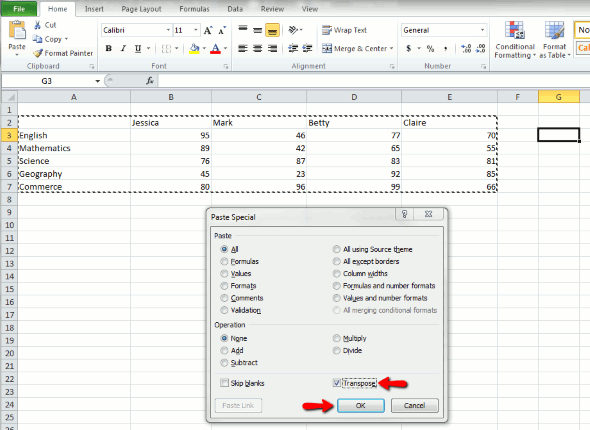The width and height of the screenshot is (590, 430).
Task: Click the Borders icon
Action: (166, 48)
